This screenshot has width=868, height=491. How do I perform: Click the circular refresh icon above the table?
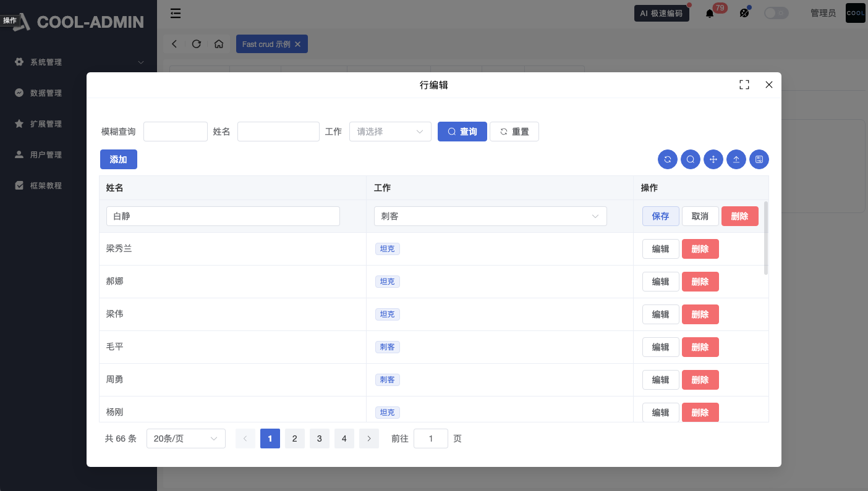coord(668,159)
